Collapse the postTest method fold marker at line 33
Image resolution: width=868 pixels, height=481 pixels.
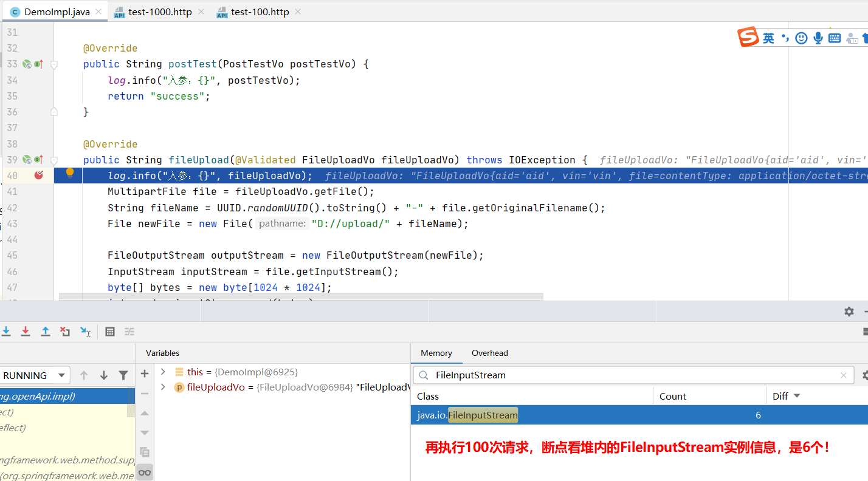click(54, 64)
